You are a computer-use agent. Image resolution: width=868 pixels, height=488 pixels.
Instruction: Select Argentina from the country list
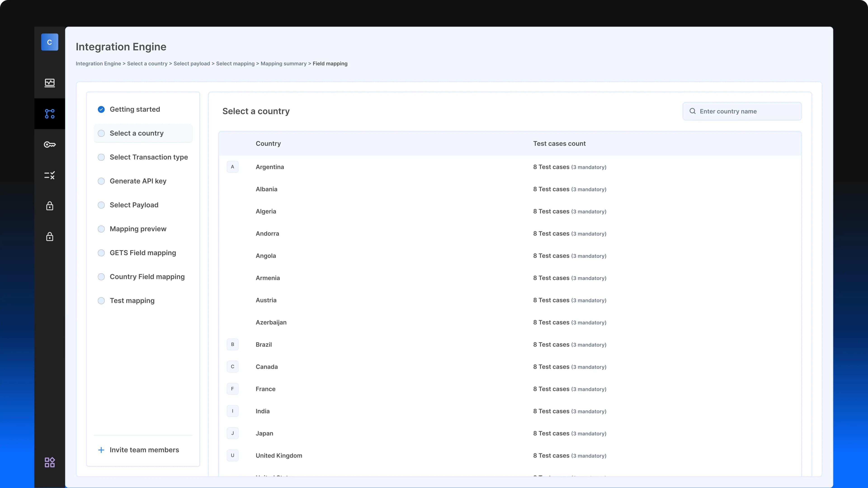270,167
